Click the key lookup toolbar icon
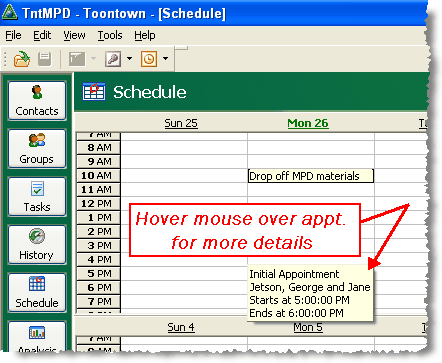442x363 pixels. pyautogui.click(x=113, y=59)
